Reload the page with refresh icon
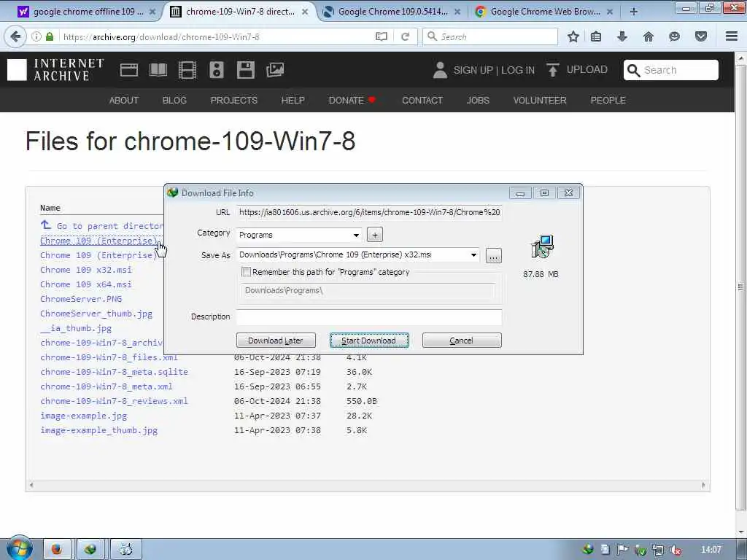 click(x=406, y=36)
